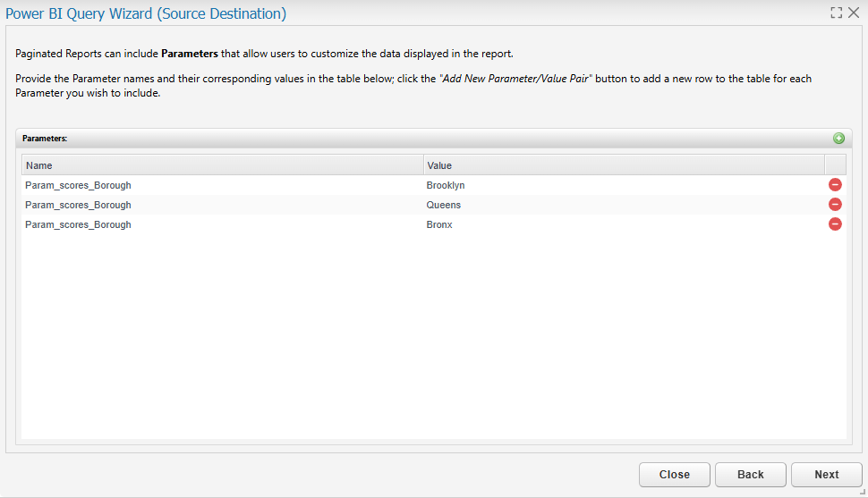Click the Close button
This screenshot has width=868, height=498.
point(674,474)
